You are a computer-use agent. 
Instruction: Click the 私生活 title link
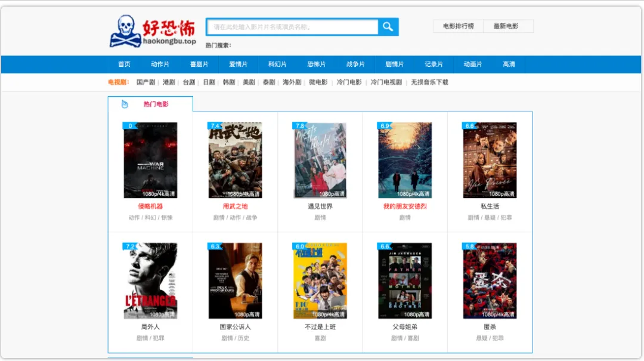coord(490,206)
